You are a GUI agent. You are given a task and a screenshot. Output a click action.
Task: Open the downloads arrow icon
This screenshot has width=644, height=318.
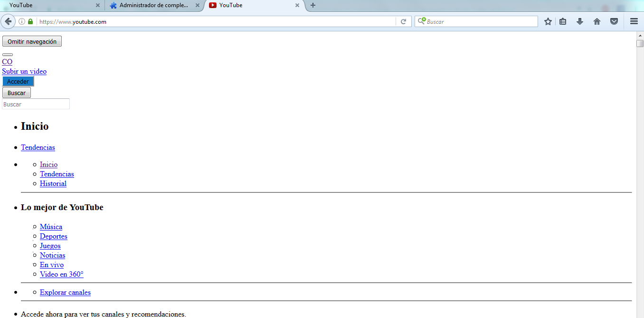click(x=580, y=21)
